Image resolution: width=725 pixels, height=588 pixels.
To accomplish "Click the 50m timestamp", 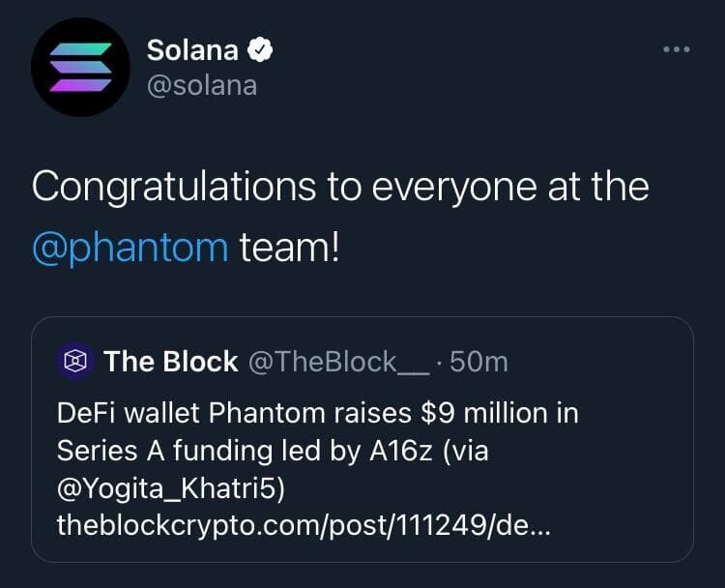I will point(478,362).
